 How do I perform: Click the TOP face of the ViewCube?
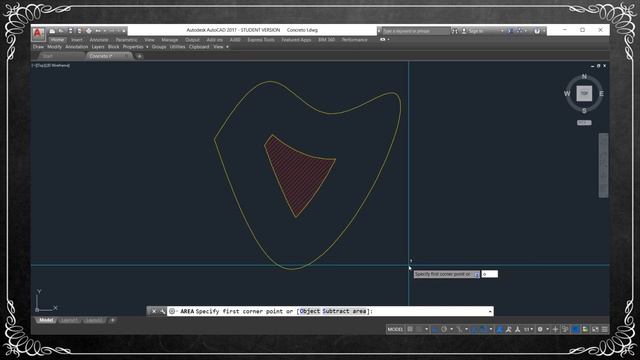click(584, 93)
